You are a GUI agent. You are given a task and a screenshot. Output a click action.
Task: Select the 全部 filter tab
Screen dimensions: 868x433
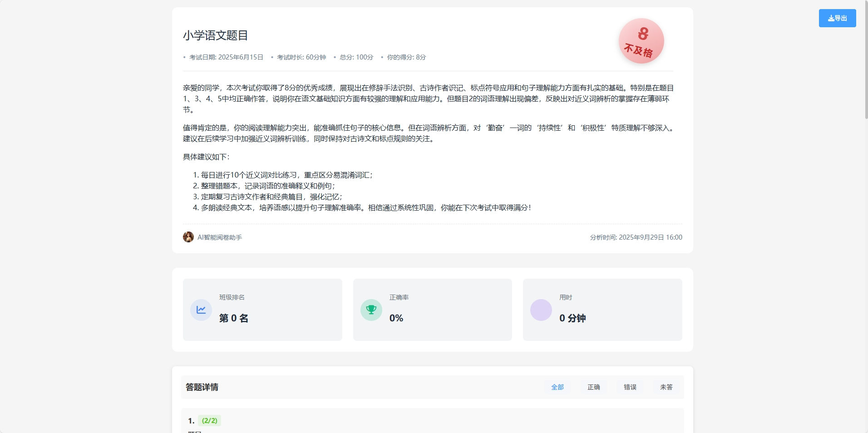pos(557,387)
